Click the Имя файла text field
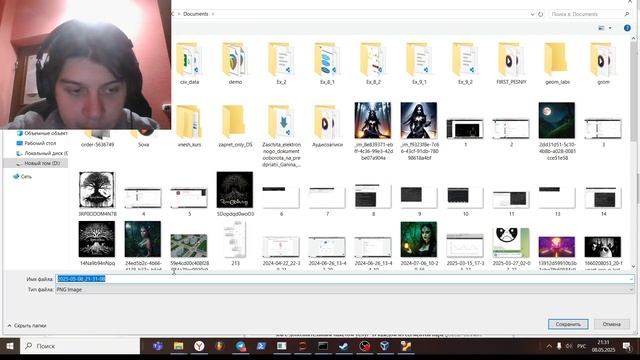The image size is (640, 360). [344, 279]
